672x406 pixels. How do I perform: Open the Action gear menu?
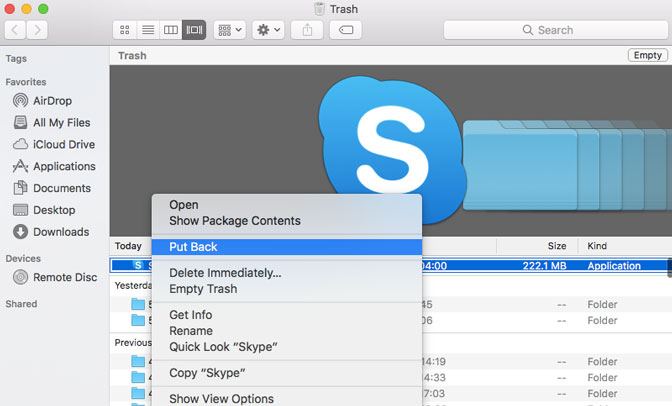[268, 30]
